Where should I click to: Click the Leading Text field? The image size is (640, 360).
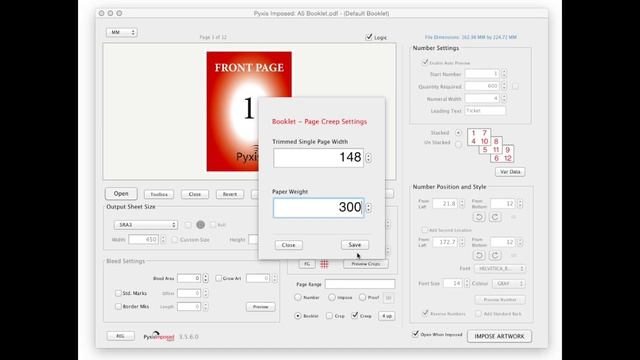tap(485, 111)
